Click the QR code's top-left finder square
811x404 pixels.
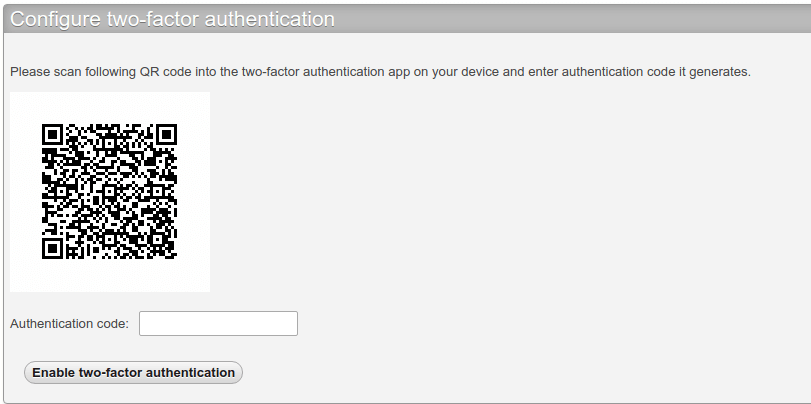click(x=53, y=134)
